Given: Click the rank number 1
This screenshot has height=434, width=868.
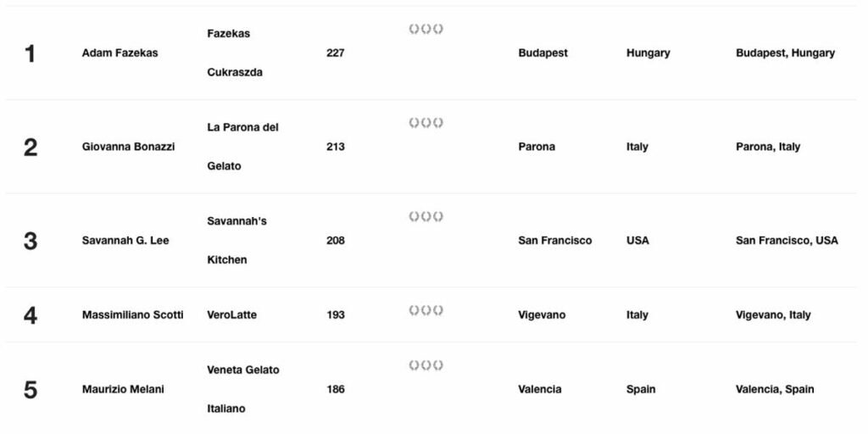Looking at the screenshot, I should (x=31, y=53).
